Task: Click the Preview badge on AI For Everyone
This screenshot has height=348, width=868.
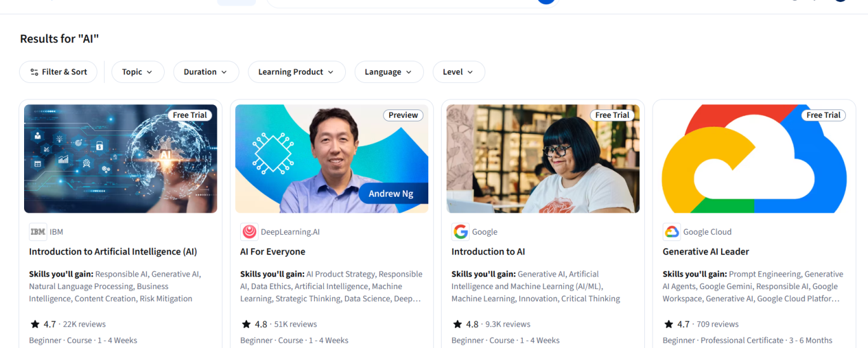Action: [403, 115]
